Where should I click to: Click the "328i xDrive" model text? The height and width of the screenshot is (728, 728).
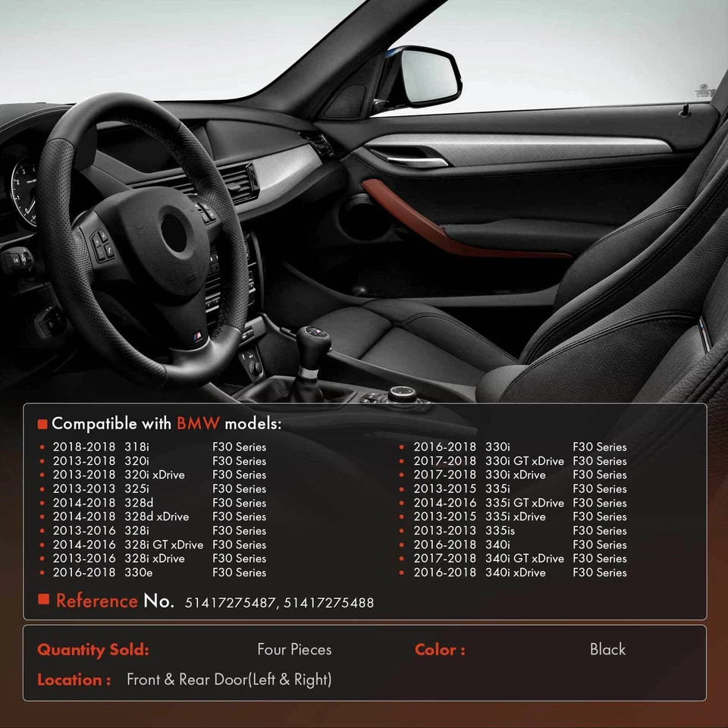click(x=154, y=558)
